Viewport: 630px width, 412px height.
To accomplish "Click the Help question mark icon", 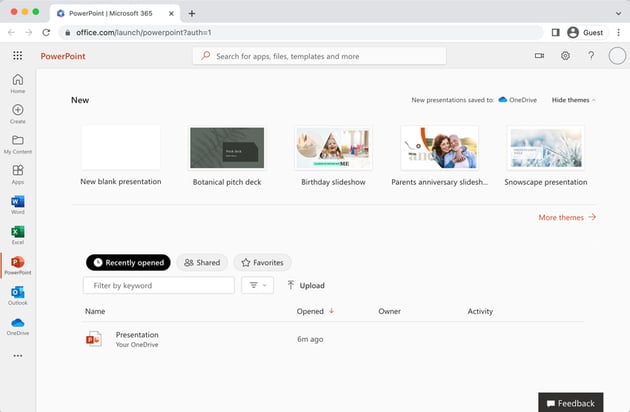I will point(591,56).
